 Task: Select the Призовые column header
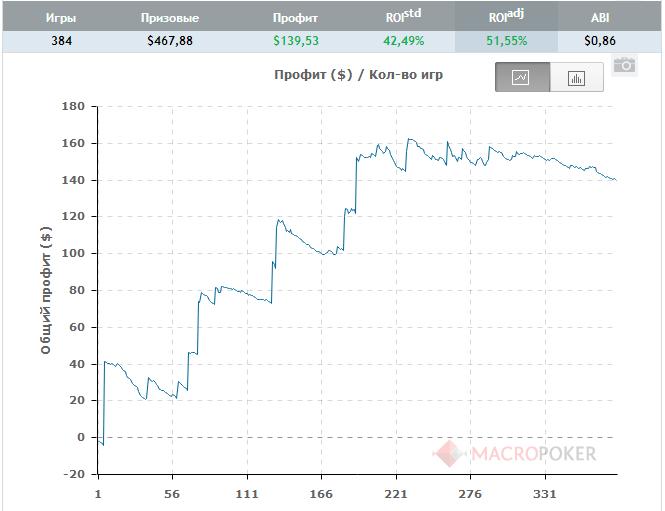click(170, 18)
